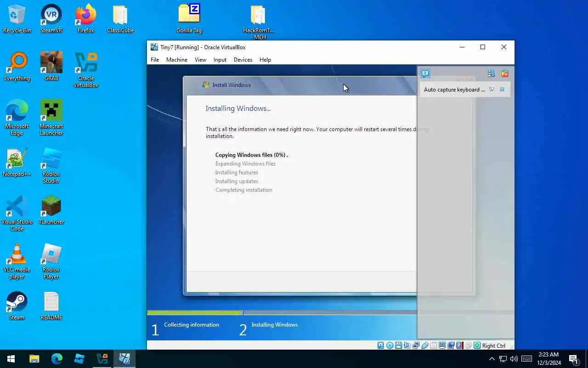Click the Installing Windows... heading
This screenshot has width=588, height=368.
point(238,109)
